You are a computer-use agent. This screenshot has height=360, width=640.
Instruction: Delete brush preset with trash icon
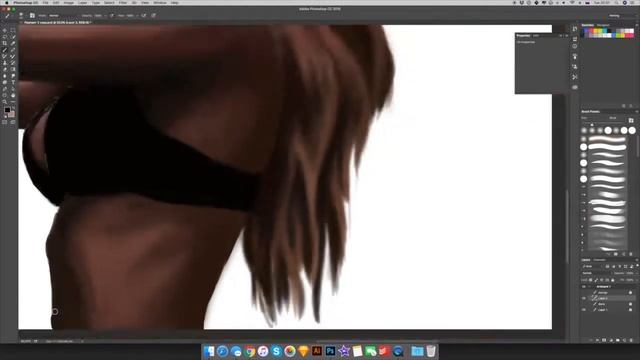[631, 254]
